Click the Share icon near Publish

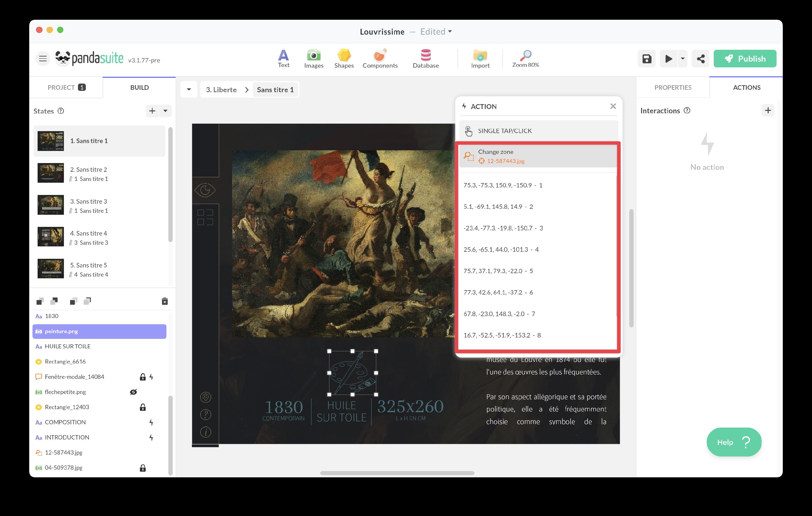coord(700,58)
